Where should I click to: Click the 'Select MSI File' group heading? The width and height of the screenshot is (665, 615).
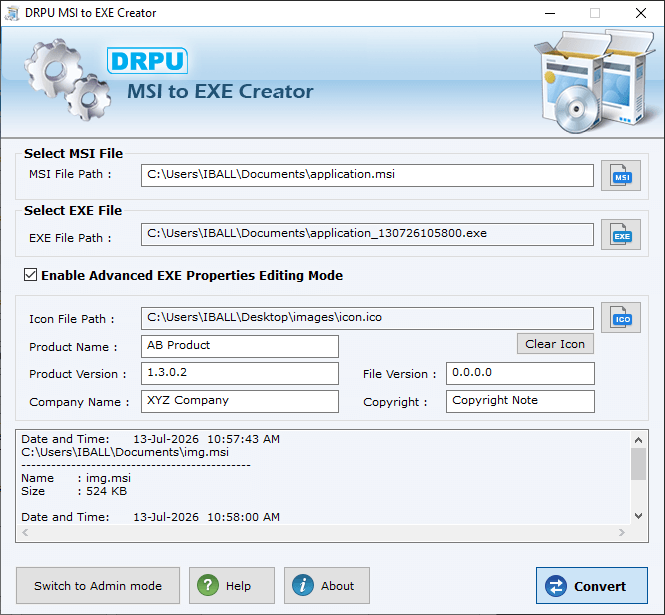pos(73,153)
